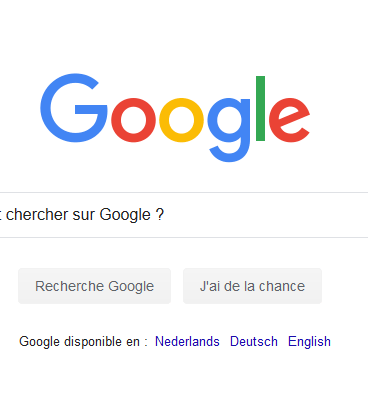
Task: Switch Google to English
Action: tap(309, 342)
